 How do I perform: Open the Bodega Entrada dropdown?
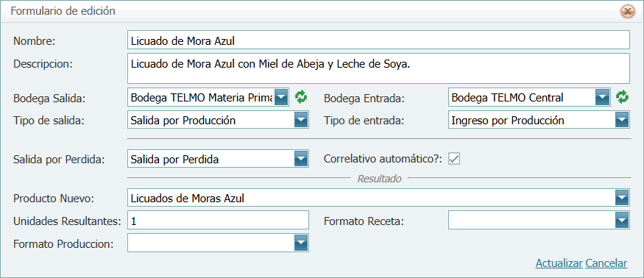click(602, 98)
